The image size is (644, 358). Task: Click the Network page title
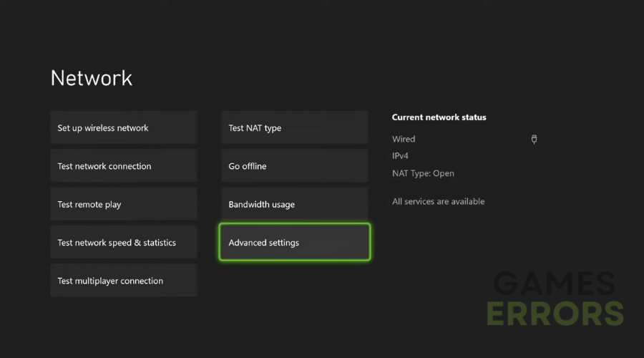pos(92,78)
